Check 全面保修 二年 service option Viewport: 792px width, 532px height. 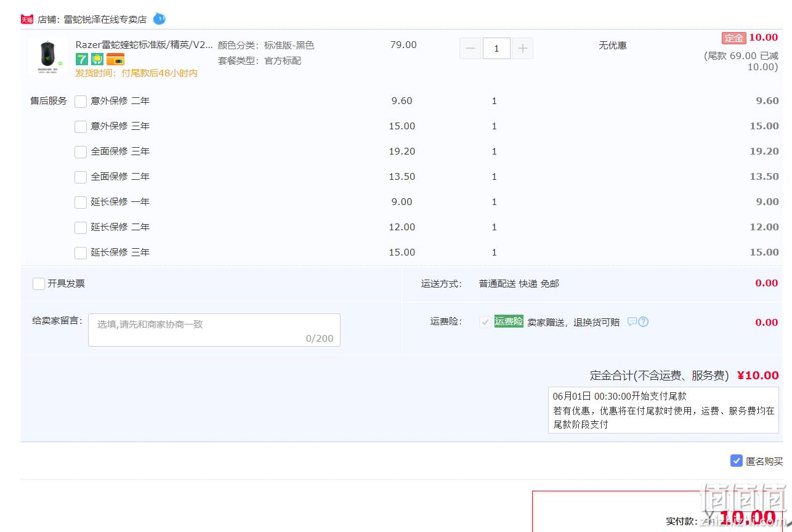(x=81, y=177)
